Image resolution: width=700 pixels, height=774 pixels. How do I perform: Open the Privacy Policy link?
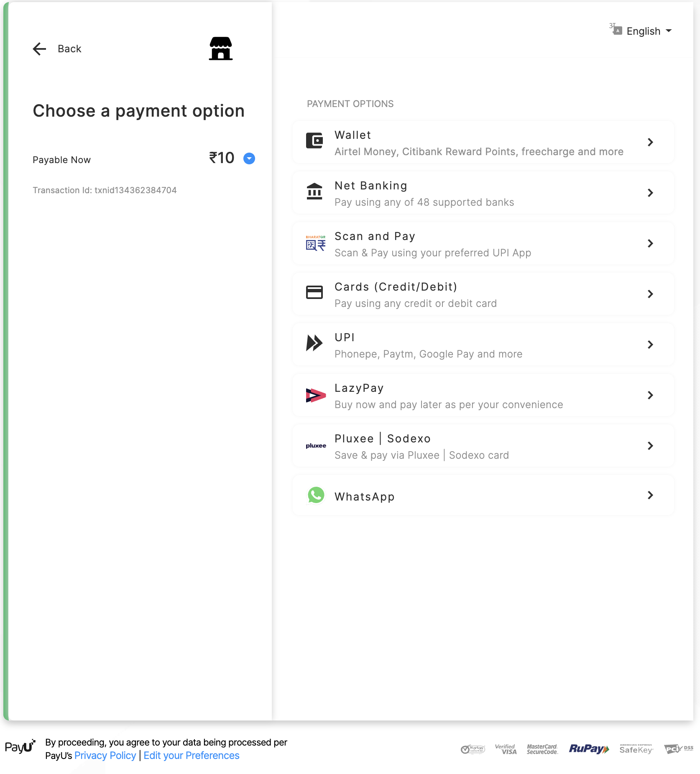pyautogui.click(x=105, y=756)
